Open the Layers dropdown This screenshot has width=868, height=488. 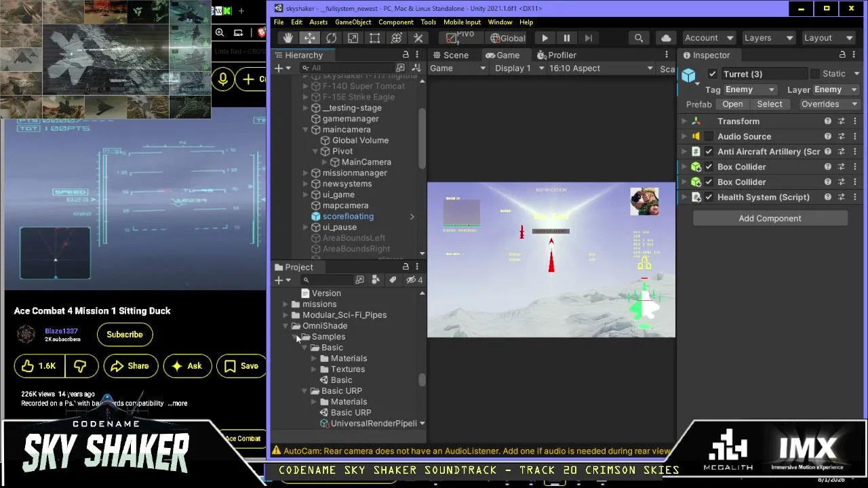pos(767,39)
